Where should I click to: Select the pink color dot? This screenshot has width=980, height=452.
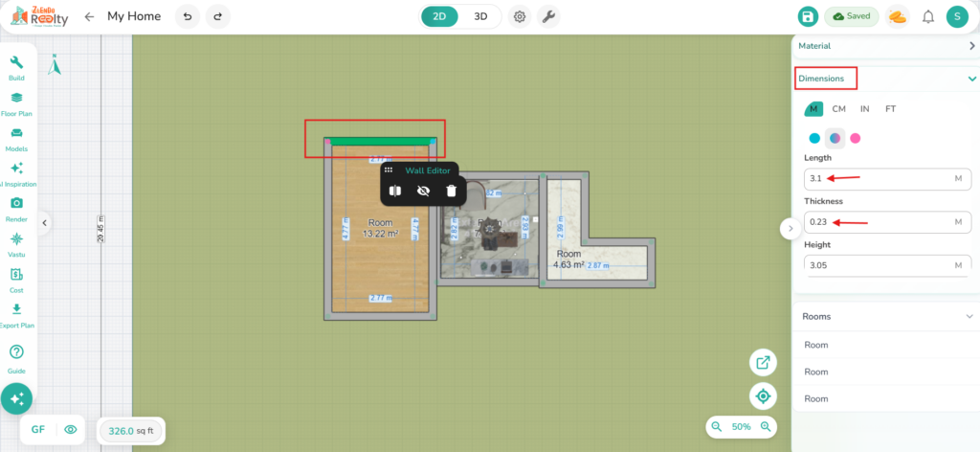pyautogui.click(x=856, y=138)
